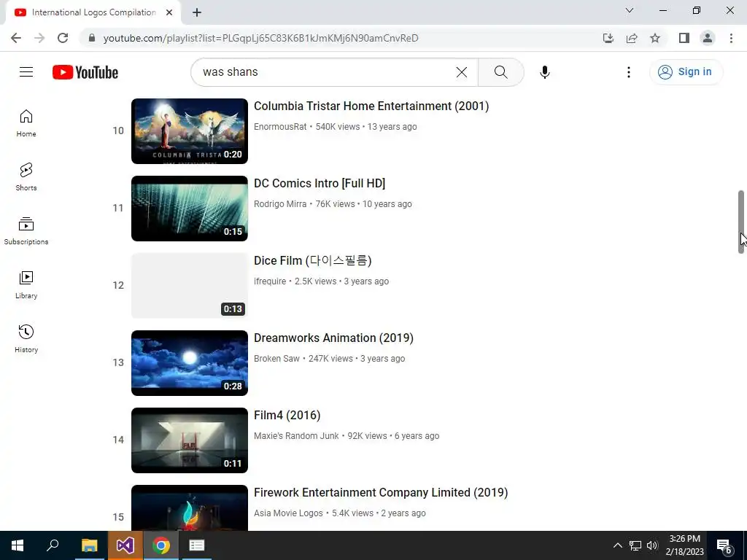
Task: Open the 'Dice Film' video title
Action: pyautogui.click(x=312, y=260)
